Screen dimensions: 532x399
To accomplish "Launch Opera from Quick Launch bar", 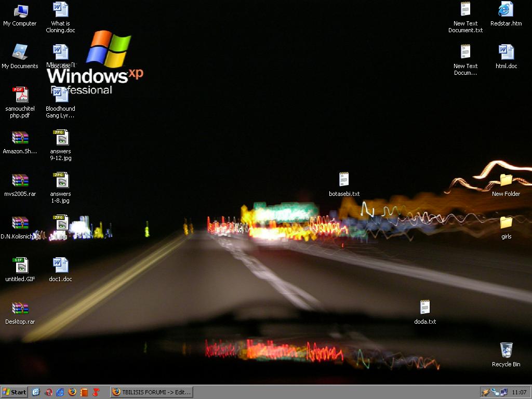I will [48, 392].
